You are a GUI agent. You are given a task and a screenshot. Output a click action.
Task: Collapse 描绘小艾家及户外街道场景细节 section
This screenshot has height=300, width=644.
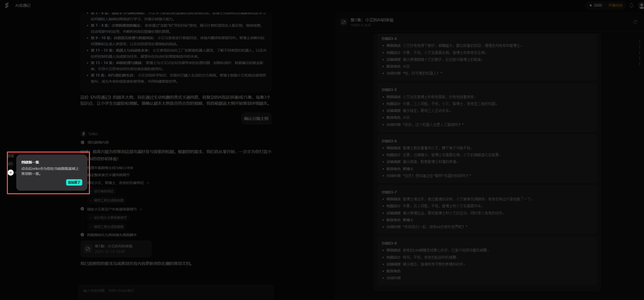pos(141,209)
